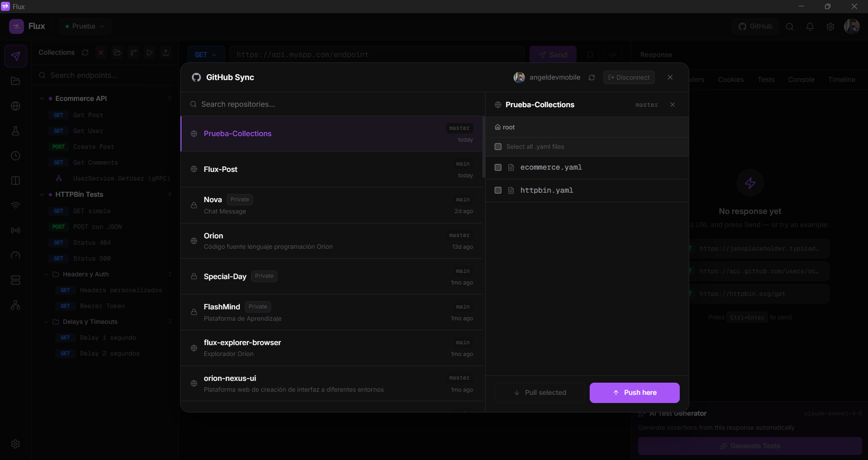The height and width of the screenshot is (460, 868).
Task: Open the Prueba workspace dropdown
Action: tap(85, 26)
